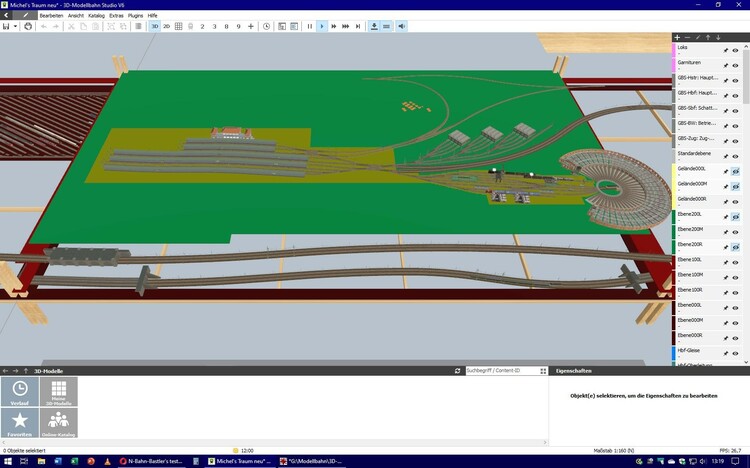
Task: Open the simulation time clock icon
Action: [266, 26]
